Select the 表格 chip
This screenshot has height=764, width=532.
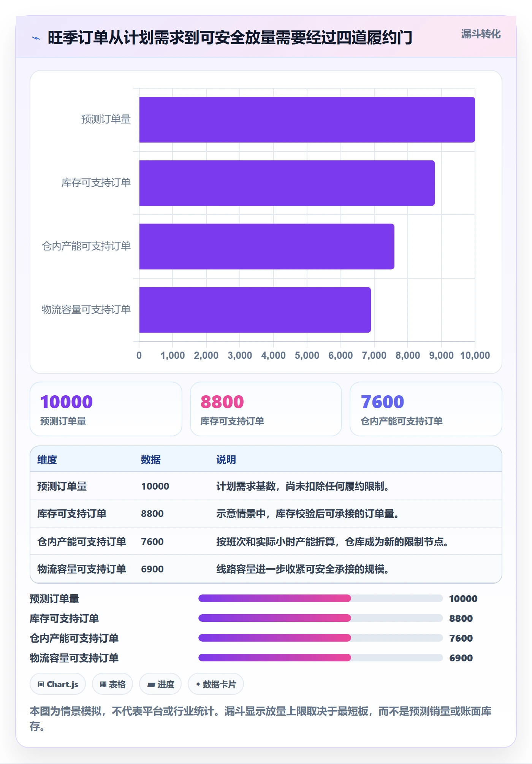[x=112, y=684]
